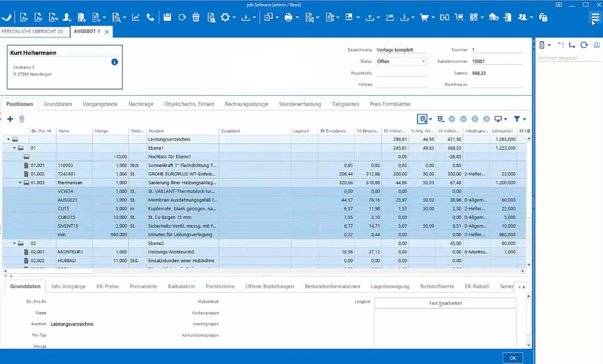Viewport: 603px width, 364px height.
Task: Add a new position with plus icon
Action: [10, 119]
